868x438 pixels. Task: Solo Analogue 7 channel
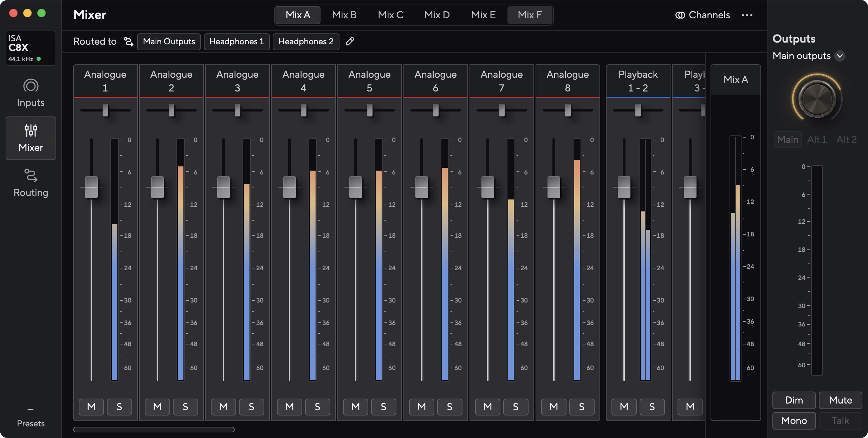click(516, 407)
